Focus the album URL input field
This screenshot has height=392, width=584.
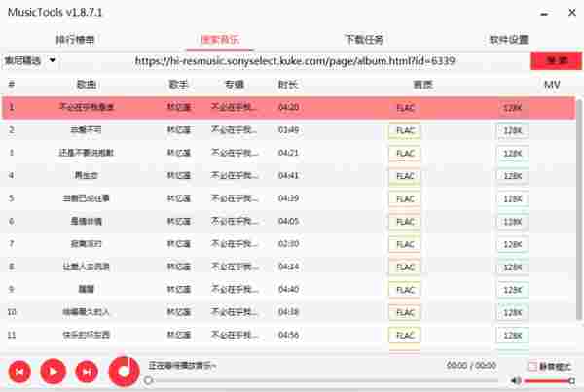(295, 60)
